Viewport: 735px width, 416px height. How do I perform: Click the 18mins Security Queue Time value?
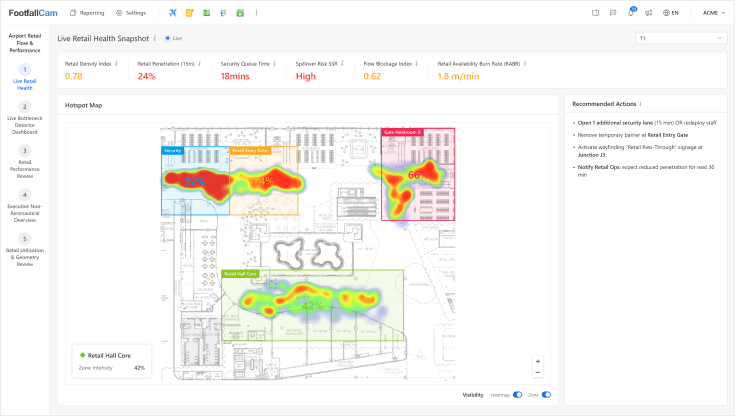pyautogui.click(x=235, y=76)
